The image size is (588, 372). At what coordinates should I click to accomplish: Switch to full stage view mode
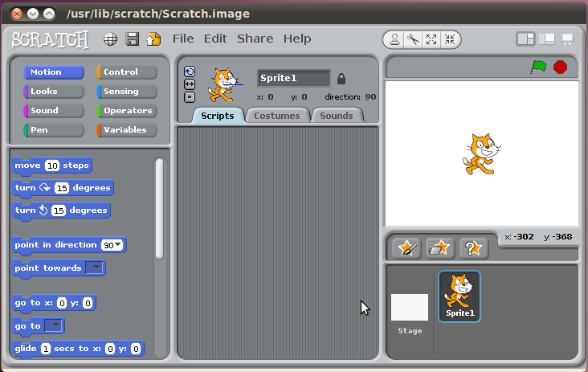click(x=547, y=39)
